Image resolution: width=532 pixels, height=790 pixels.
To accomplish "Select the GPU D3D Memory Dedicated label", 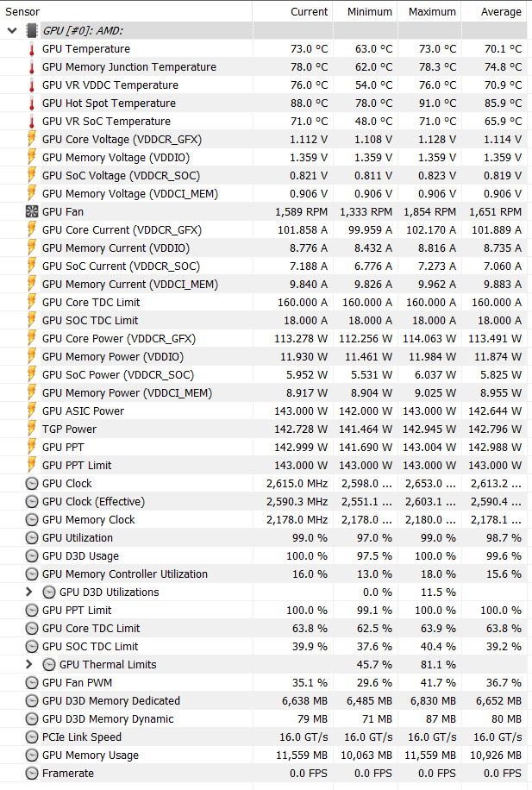I will [x=111, y=701].
